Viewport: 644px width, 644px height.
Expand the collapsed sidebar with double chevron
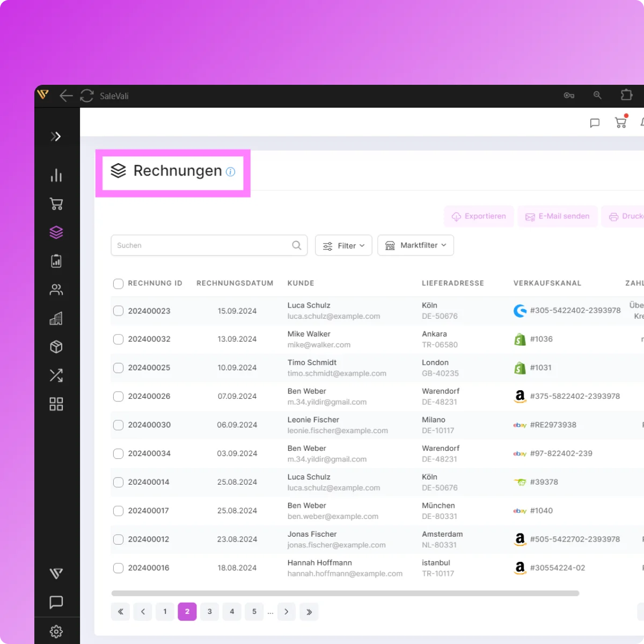pos(56,136)
